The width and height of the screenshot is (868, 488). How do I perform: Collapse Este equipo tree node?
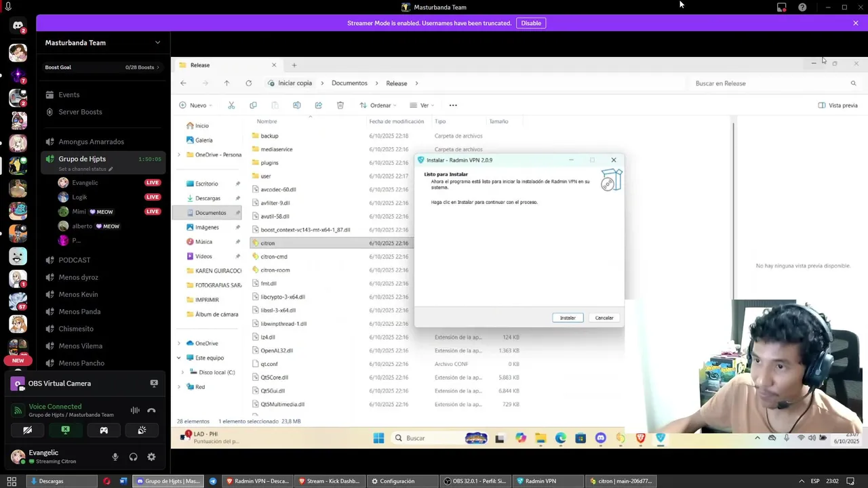coord(179,358)
